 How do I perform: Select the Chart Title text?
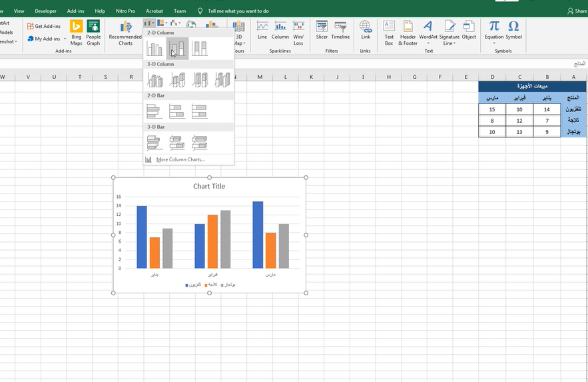(x=209, y=186)
